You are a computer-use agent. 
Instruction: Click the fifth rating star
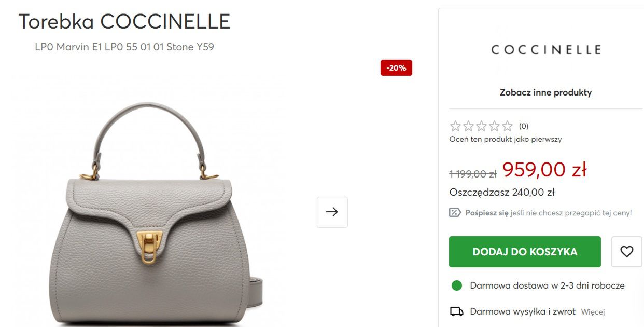pos(507,126)
